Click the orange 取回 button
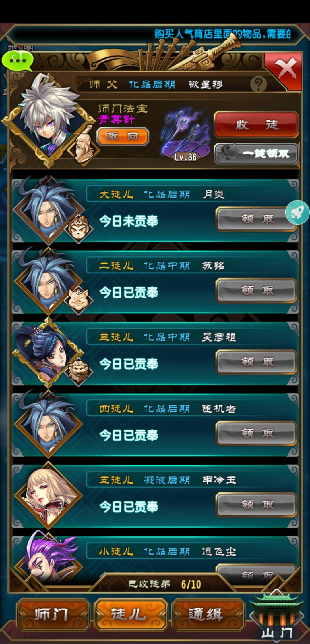This screenshot has width=310, height=644. click(123, 136)
